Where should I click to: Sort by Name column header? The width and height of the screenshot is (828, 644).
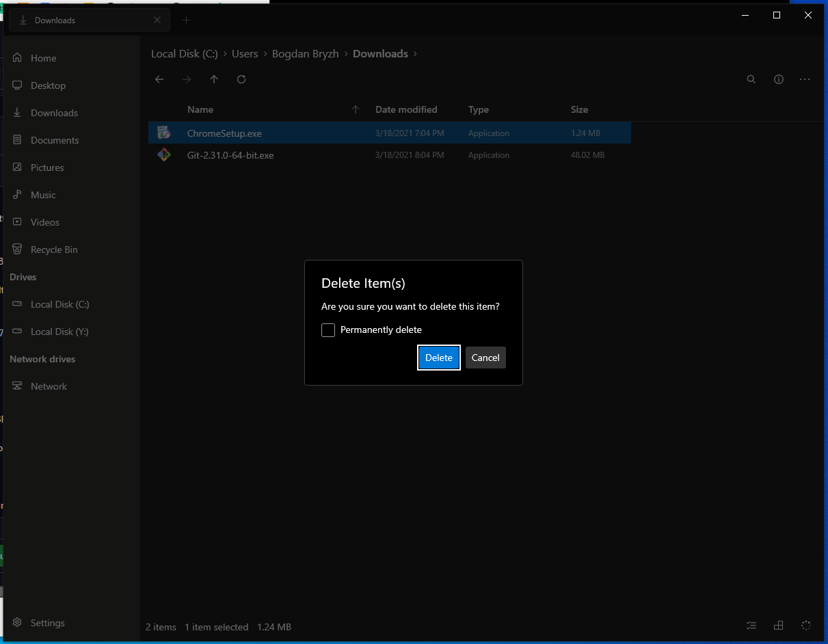tap(200, 109)
